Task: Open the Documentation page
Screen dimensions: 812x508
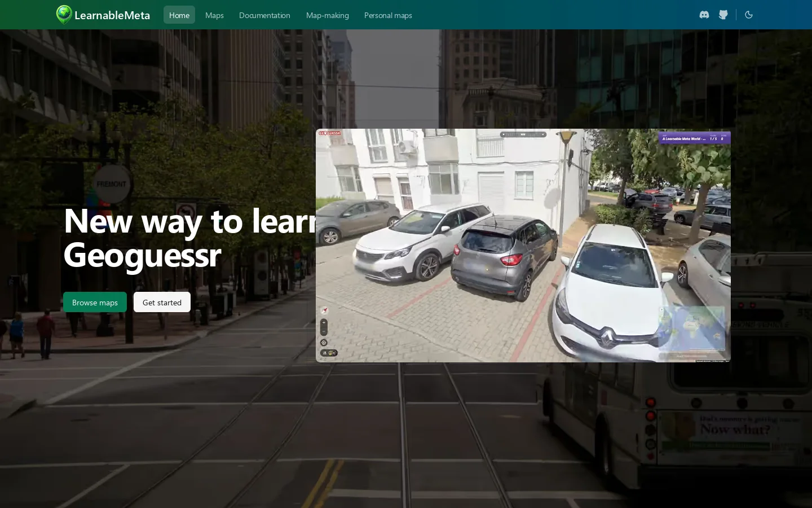Action: click(264, 15)
